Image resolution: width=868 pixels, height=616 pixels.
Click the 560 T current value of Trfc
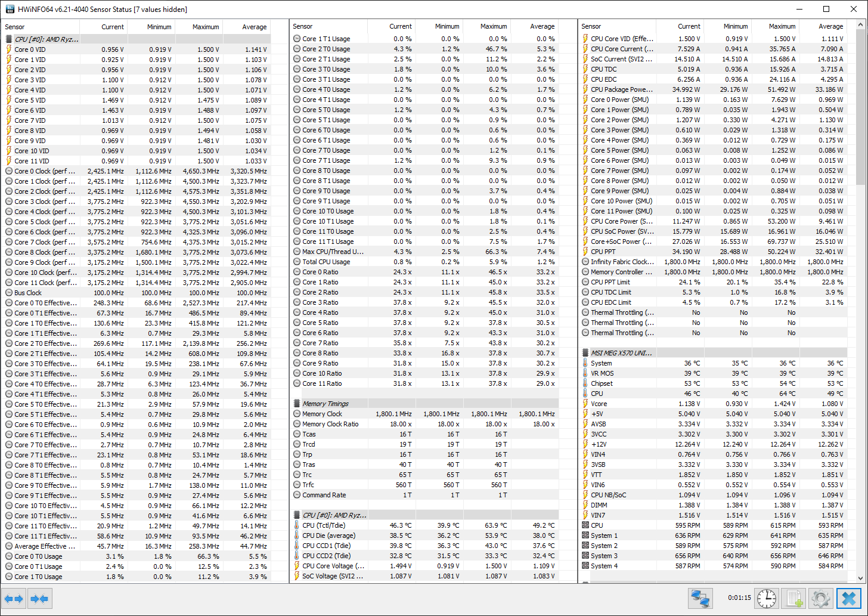click(403, 485)
